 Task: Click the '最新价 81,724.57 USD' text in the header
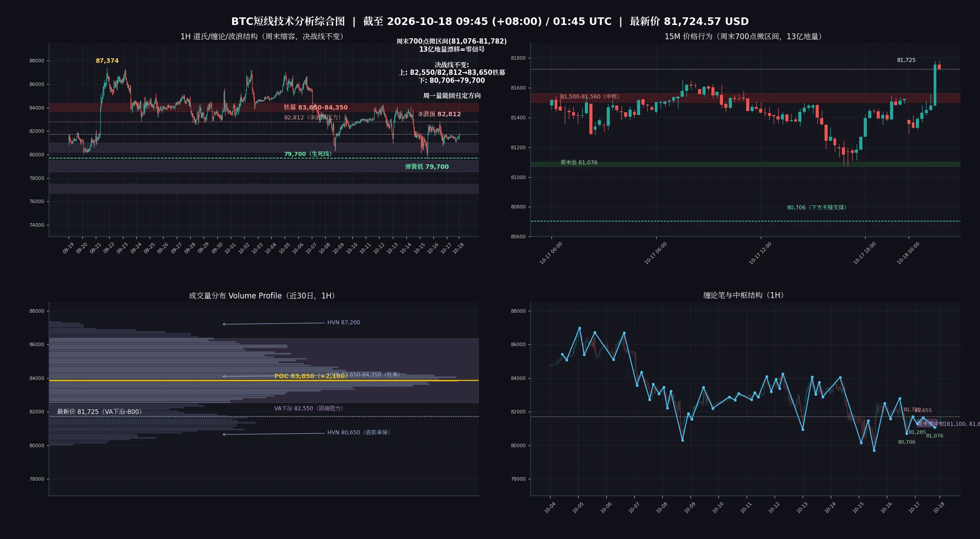pyautogui.click(x=689, y=21)
